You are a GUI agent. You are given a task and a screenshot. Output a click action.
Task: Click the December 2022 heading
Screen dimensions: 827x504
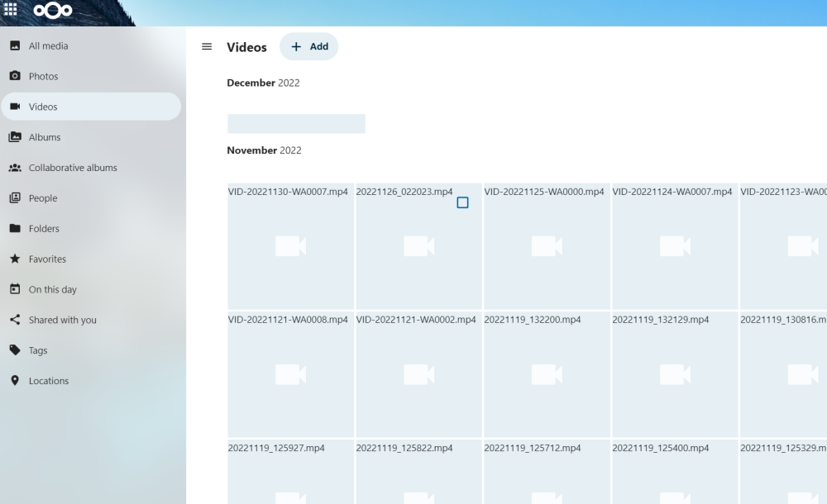click(x=263, y=83)
